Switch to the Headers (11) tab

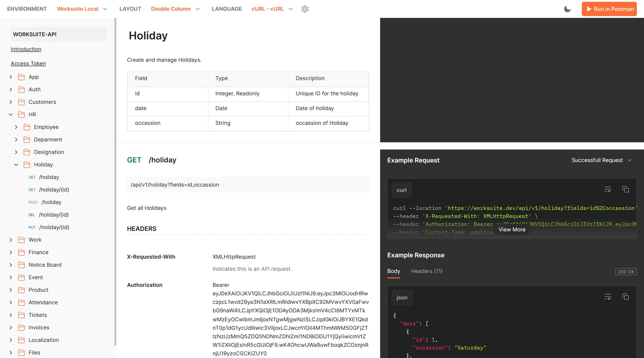[427, 271]
